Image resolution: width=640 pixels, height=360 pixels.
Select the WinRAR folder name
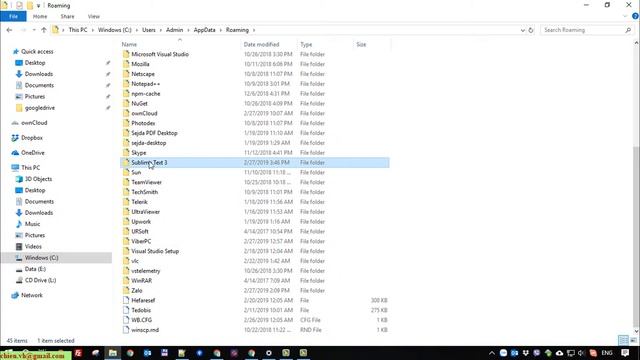tap(142, 280)
